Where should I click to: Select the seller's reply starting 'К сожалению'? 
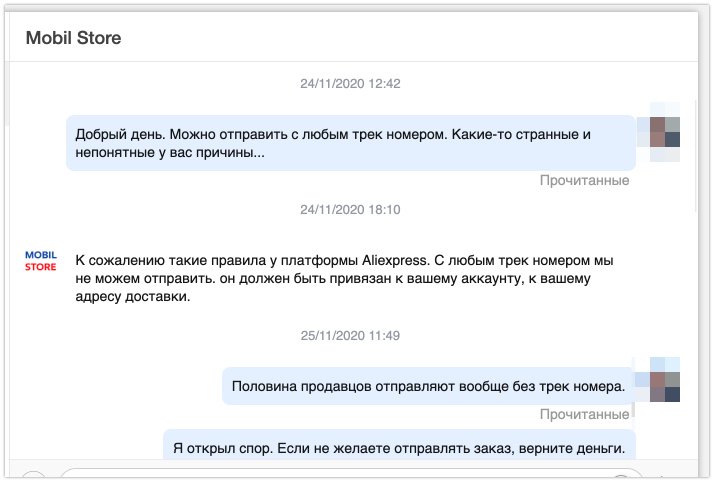tap(344, 279)
